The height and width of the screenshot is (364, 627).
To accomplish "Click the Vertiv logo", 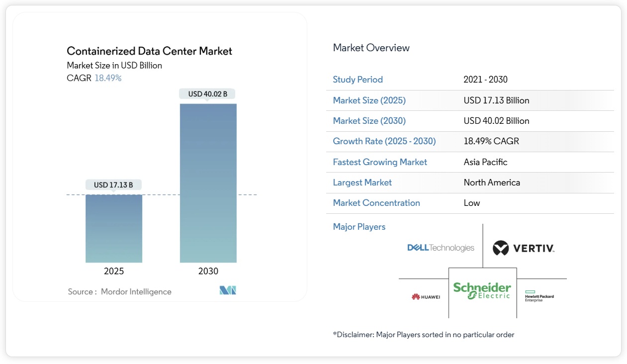I will click(x=523, y=248).
